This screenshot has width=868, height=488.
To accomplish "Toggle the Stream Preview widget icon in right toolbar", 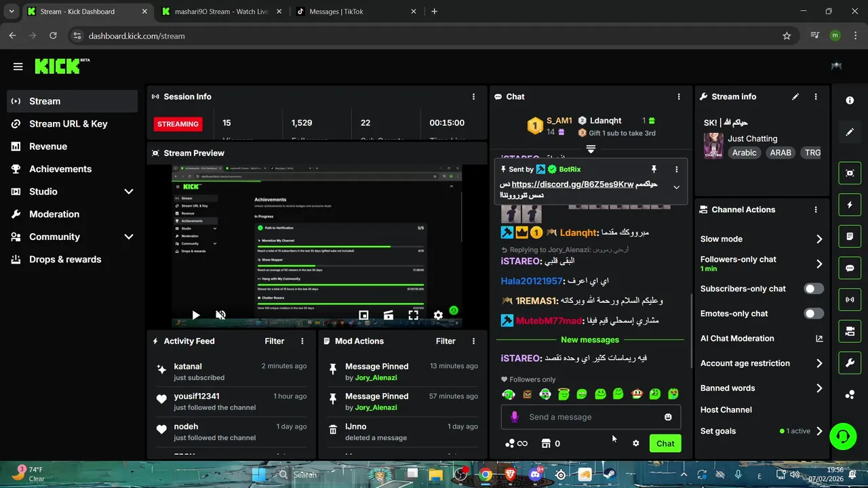I will pyautogui.click(x=850, y=173).
